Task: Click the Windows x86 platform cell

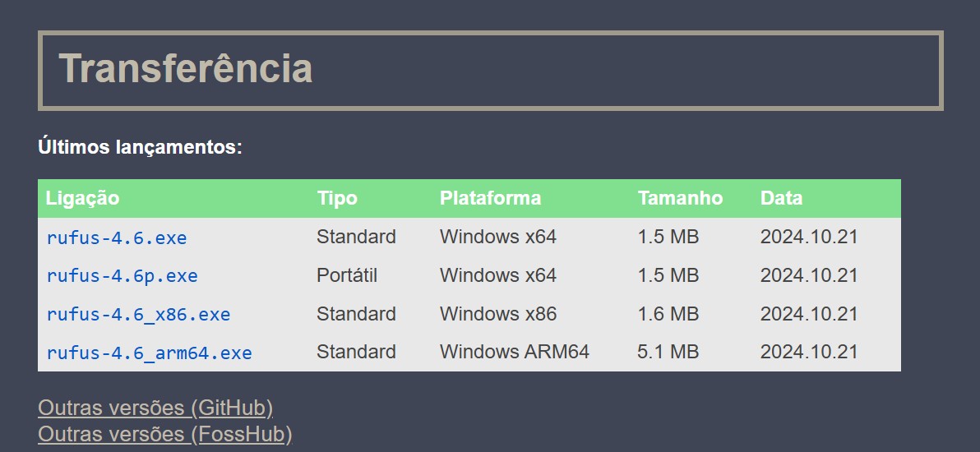Action: point(497,314)
